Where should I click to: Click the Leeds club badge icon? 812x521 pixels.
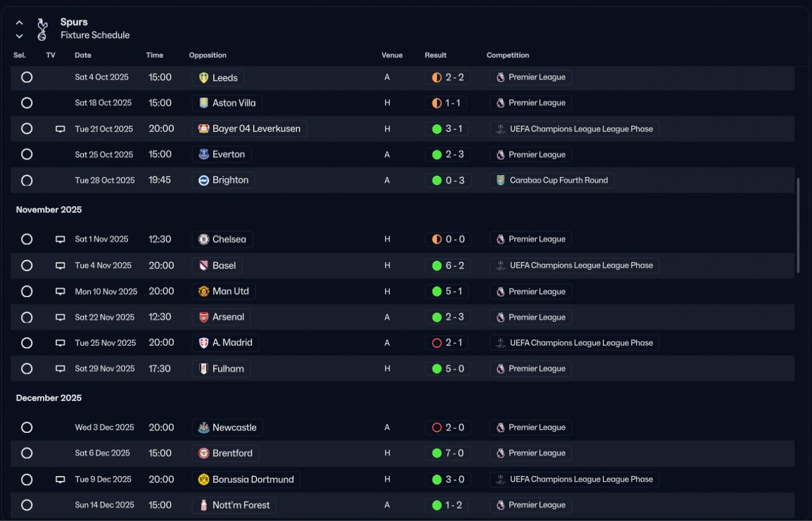pos(204,77)
